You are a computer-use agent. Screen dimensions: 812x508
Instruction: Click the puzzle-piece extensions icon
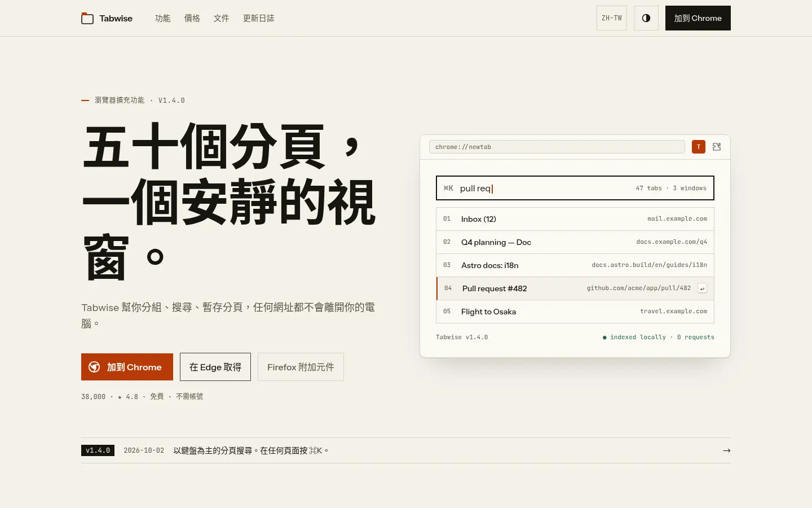click(x=717, y=147)
